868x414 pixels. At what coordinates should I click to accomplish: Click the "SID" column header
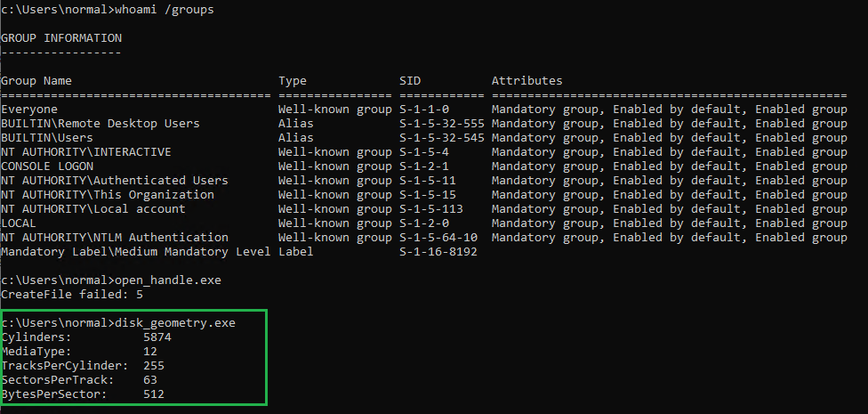410,81
